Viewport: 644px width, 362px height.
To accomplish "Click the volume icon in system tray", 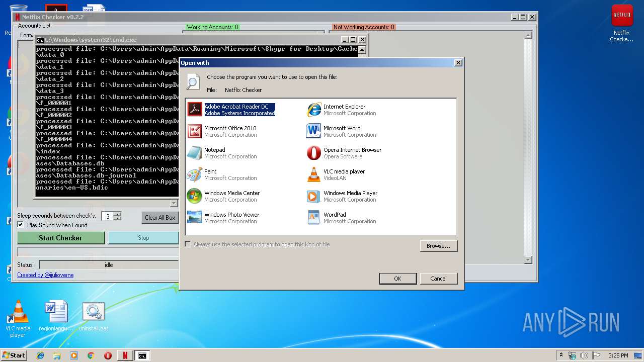I will point(584,355).
